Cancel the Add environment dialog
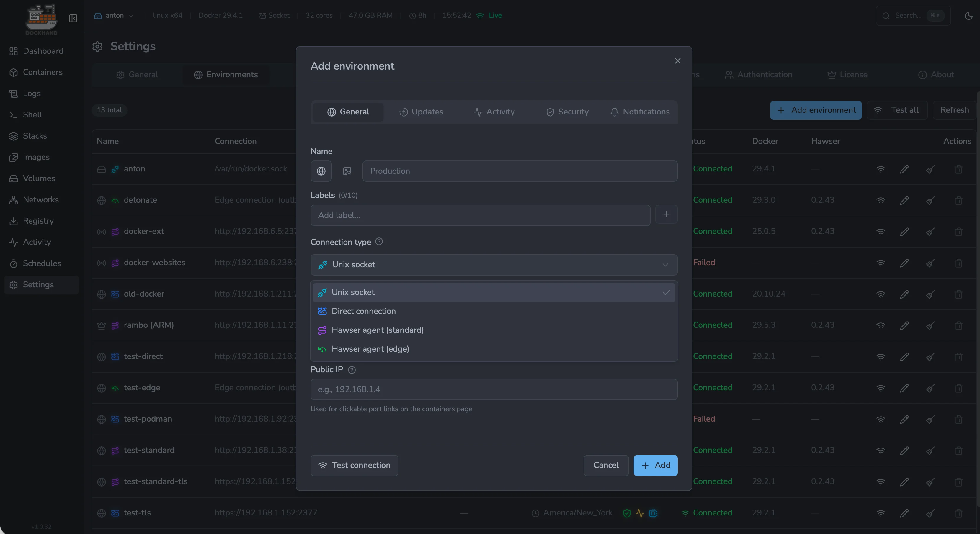This screenshot has height=534, width=980. (x=606, y=466)
